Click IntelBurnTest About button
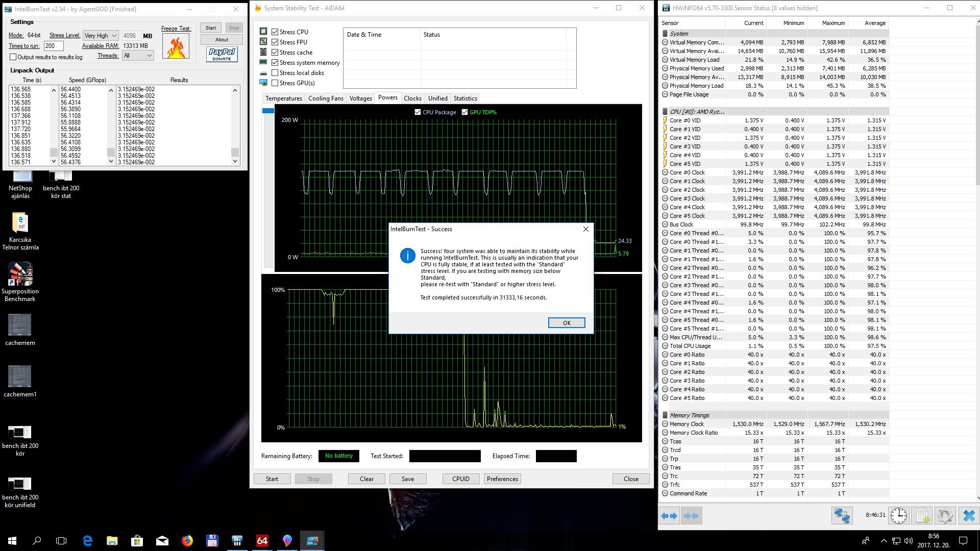Image resolution: width=980 pixels, height=551 pixels. coord(222,40)
